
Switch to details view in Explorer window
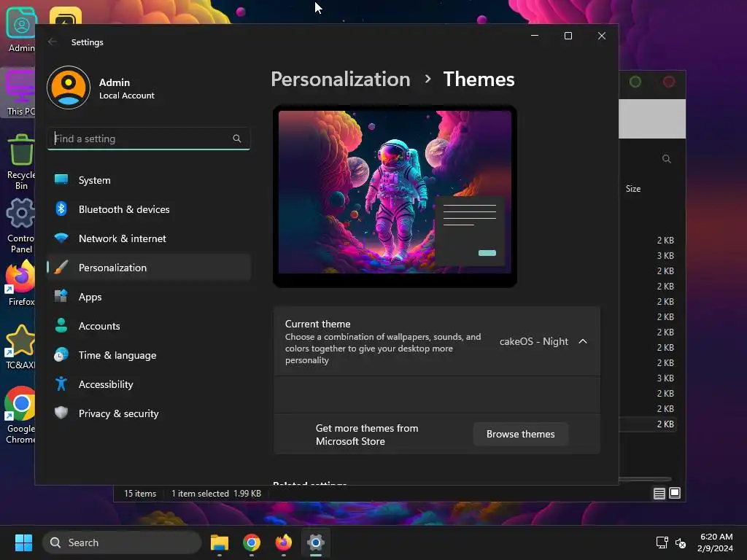[659, 494]
